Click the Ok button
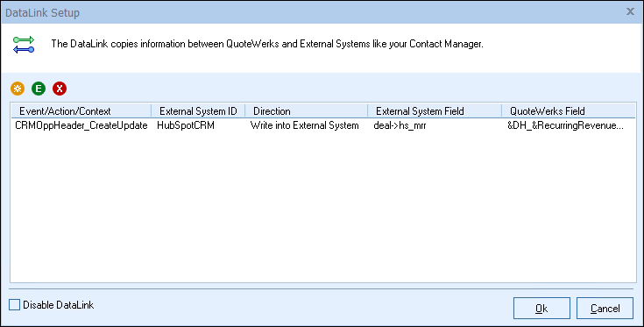Screen dimensions: 644x327 click(541, 308)
